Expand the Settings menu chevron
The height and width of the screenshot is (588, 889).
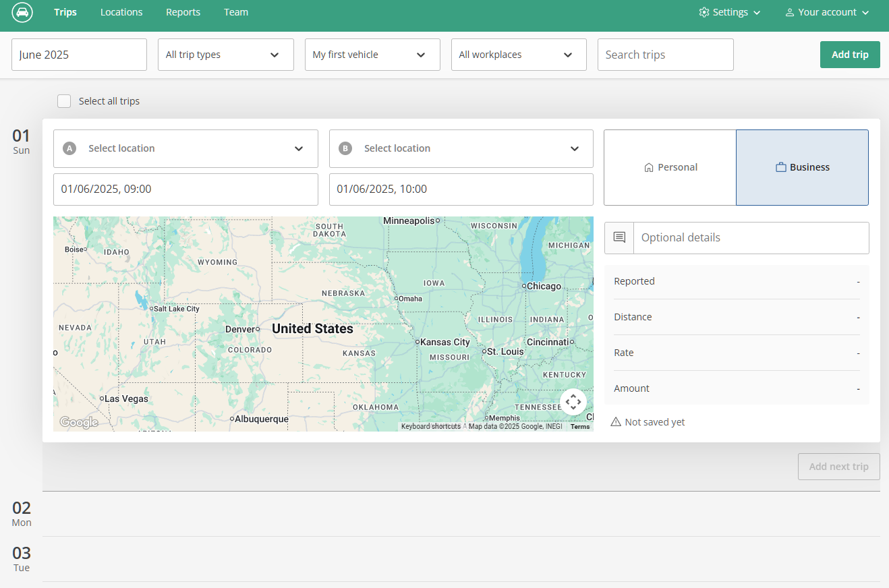(x=757, y=13)
